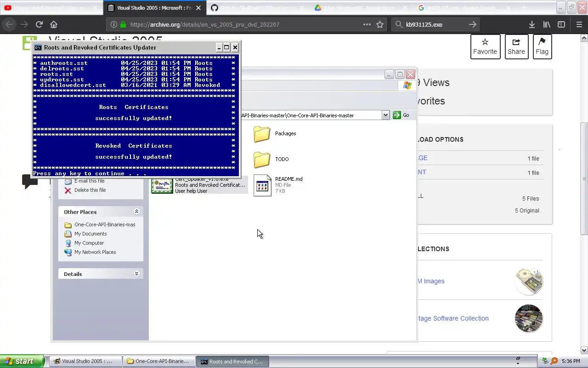Reload the page in Firefox

[x=39, y=24]
